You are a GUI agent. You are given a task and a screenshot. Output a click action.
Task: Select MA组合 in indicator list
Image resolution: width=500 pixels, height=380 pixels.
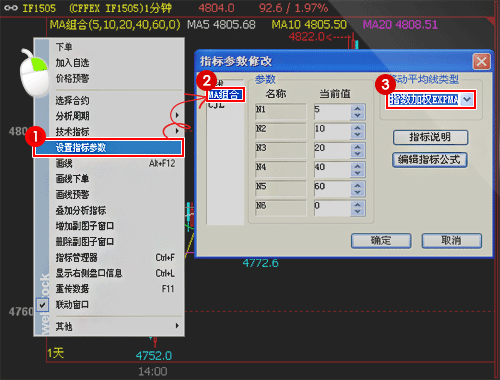coord(224,95)
